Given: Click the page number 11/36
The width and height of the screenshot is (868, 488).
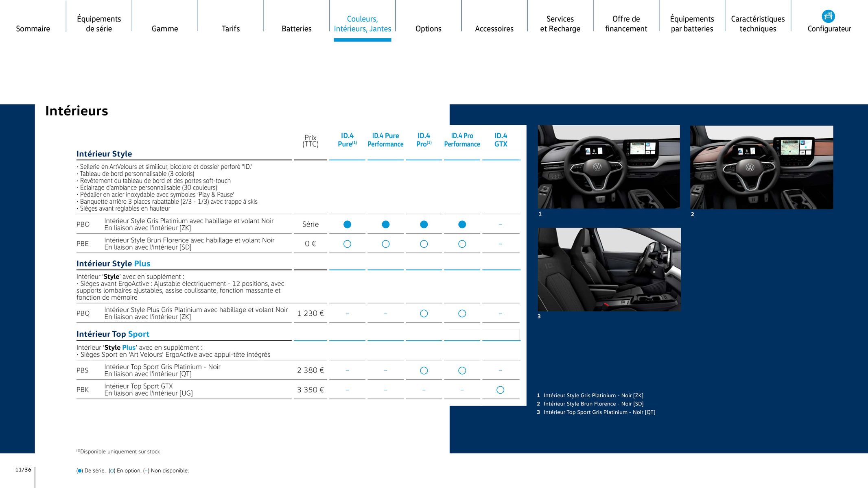Looking at the screenshot, I should coord(23,470).
